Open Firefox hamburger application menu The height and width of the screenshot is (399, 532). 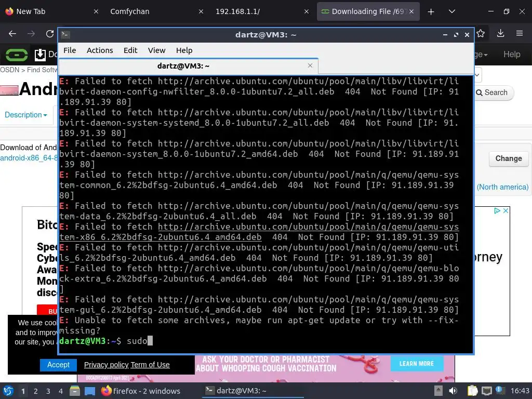tap(520, 33)
